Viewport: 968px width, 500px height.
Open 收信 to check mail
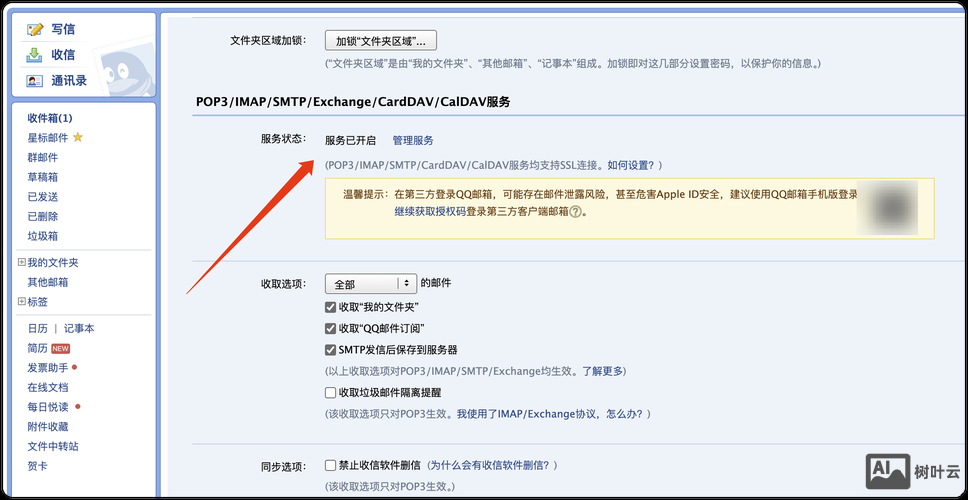(x=63, y=55)
